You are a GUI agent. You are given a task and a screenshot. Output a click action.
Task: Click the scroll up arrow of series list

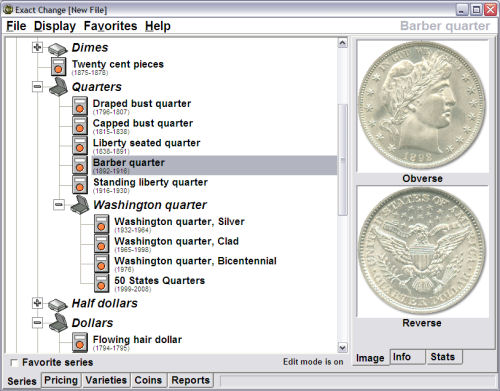tap(342, 43)
